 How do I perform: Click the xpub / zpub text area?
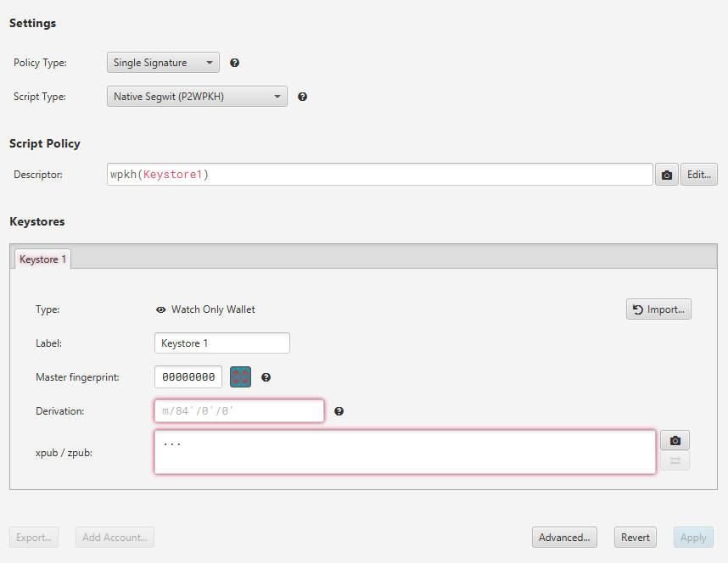coord(405,452)
